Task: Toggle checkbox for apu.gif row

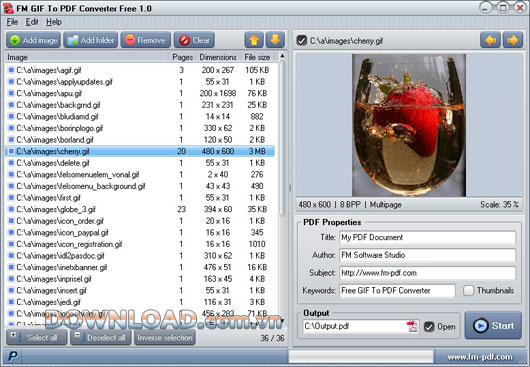Action: [11, 93]
